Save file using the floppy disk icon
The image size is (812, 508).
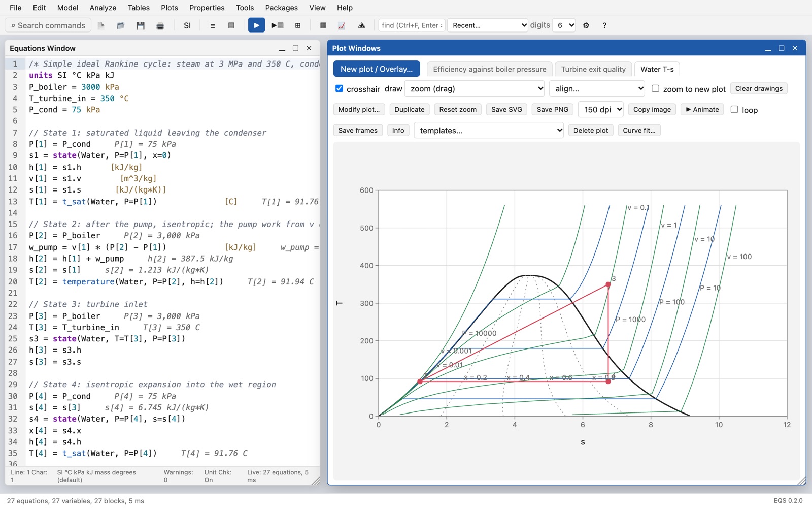coord(141,25)
